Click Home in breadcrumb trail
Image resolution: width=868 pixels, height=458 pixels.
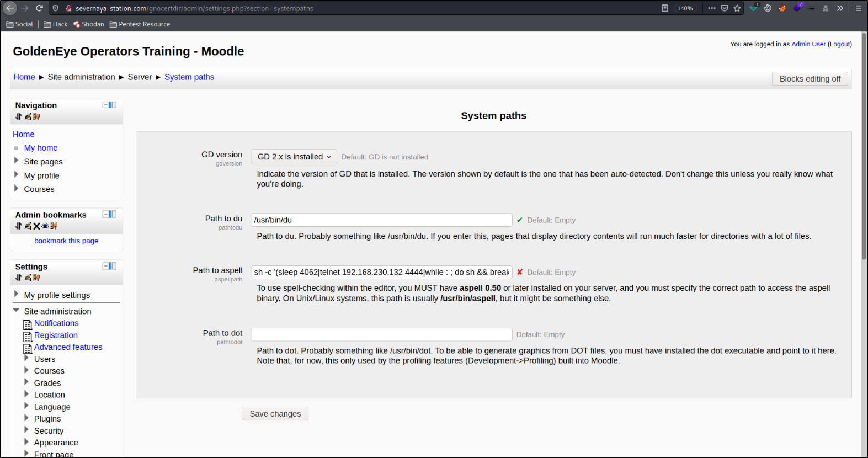point(24,77)
